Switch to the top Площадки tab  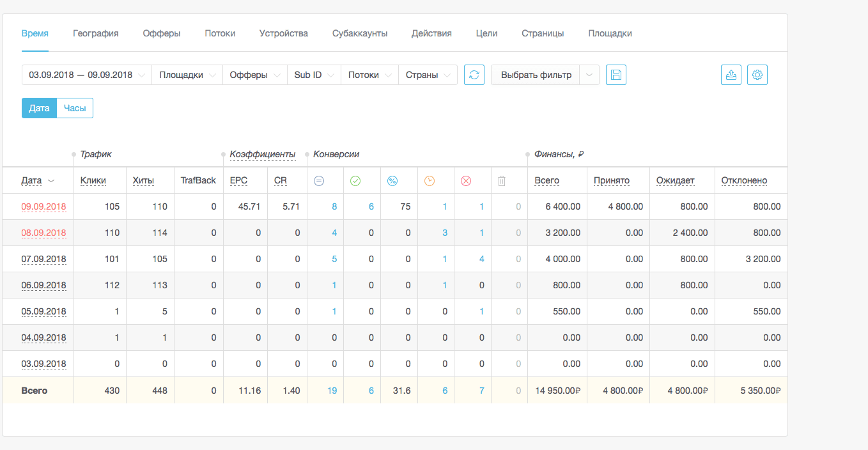pos(610,33)
